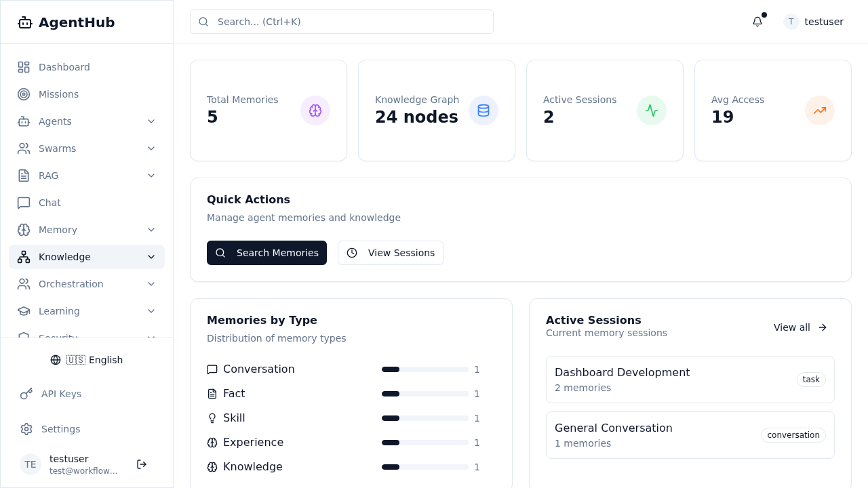Go to Settings from the sidebar
The height and width of the screenshot is (488, 868).
tap(60, 429)
